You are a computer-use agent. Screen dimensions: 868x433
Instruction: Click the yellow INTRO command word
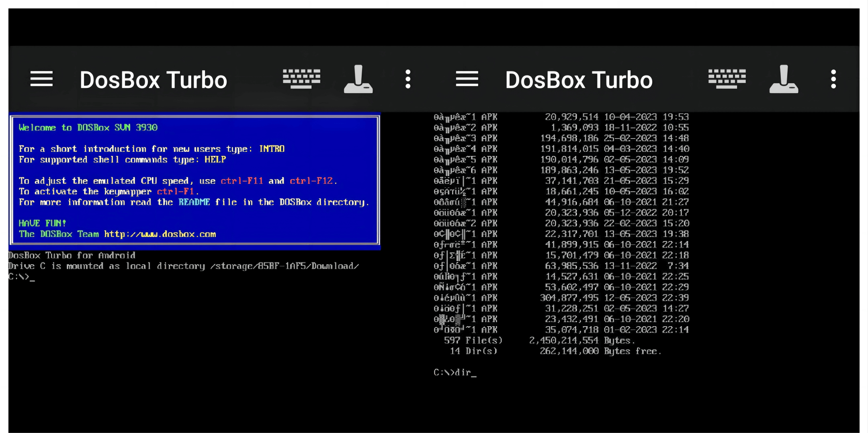pyautogui.click(x=272, y=149)
